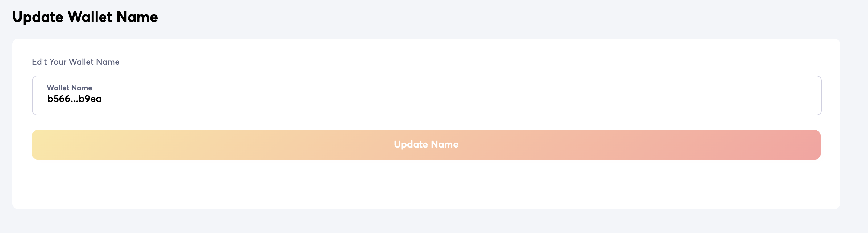Place cursor after b9ea in the name field
This screenshot has height=233, width=868.
(x=102, y=99)
